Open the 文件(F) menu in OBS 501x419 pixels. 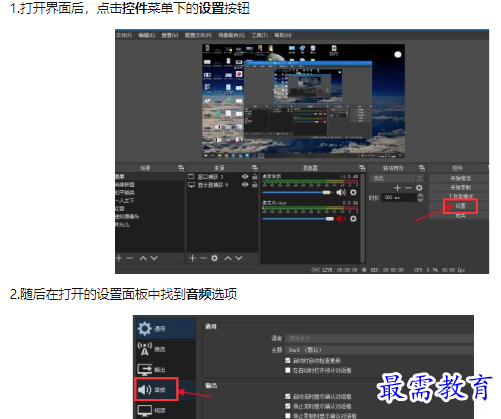click(124, 35)
